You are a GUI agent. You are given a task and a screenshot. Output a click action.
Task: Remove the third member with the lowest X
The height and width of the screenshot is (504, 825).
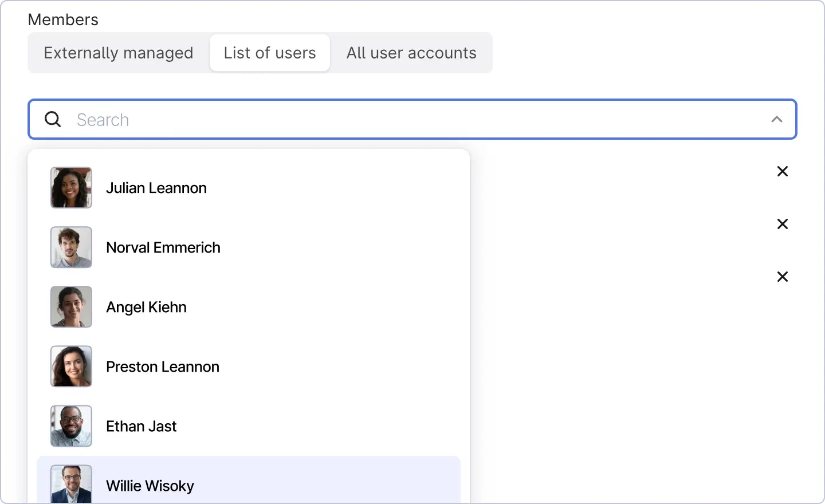pos(783,277)
